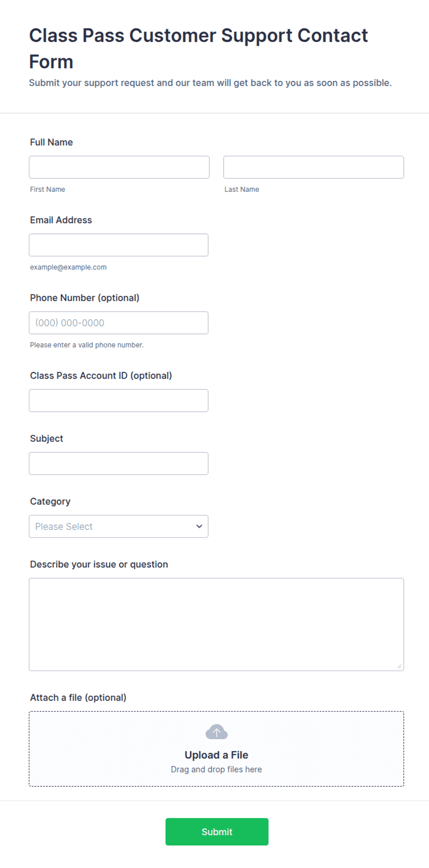The width and height of the screenshot is (429, 868).
Task: Click inside the issue description textarea
Action: (216, 624)
